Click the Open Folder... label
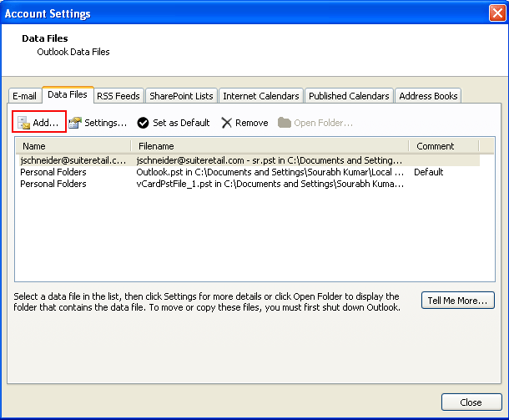The image size is (509, 420). [x=323, y=123]
